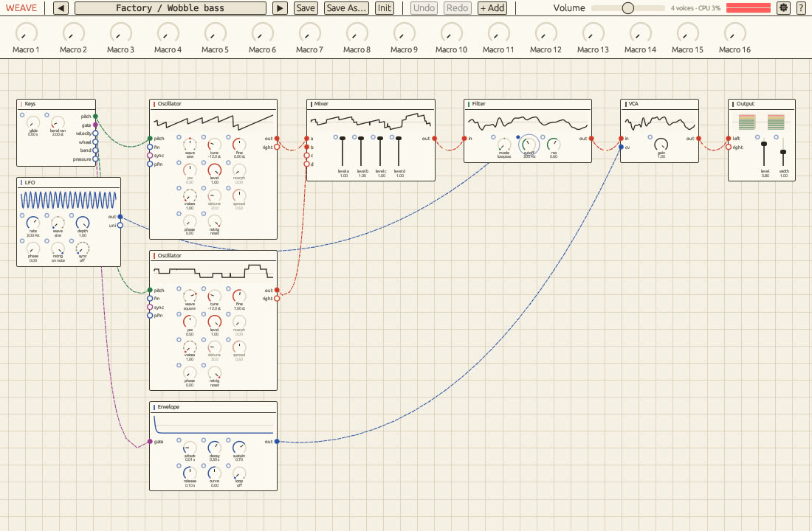Click the Envelope decay knob
This screenshot has height=531, width=812.
coord(214,448)
